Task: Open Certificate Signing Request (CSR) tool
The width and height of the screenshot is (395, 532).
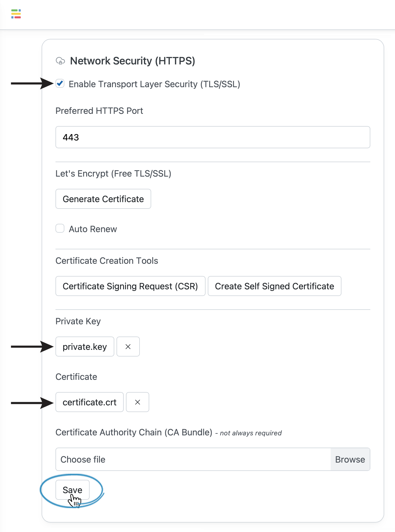Action: click(130, 286)
